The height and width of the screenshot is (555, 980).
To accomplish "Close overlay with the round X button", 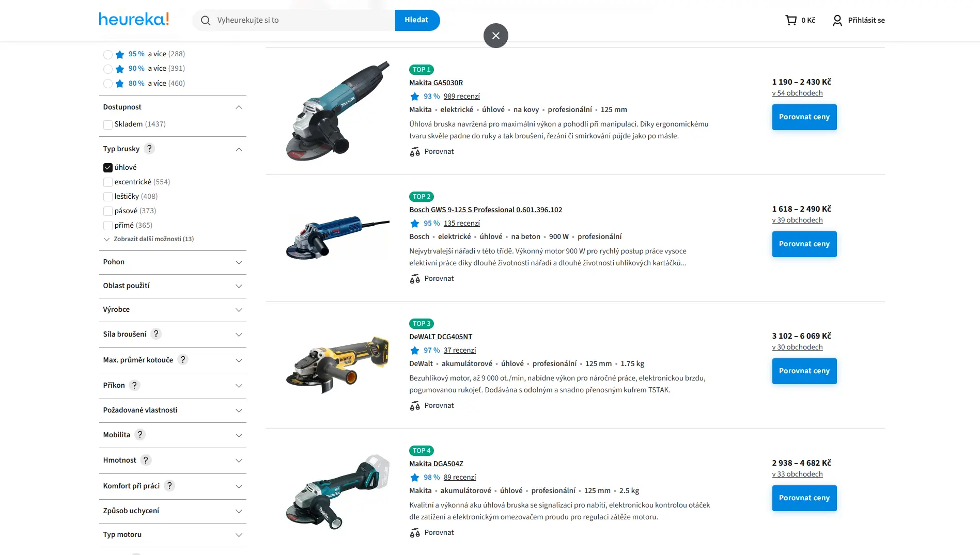I will click(496, 36).
